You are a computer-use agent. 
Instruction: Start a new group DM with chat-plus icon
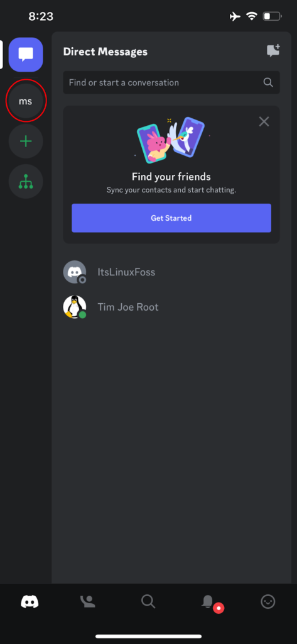[273, 51]
